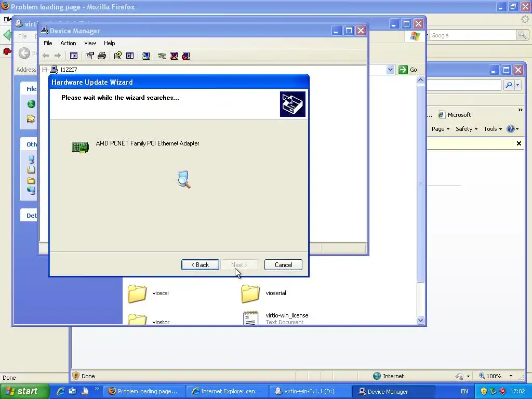Click the Go button in Explorer address bar
The height and width of the screenshot is (399, 532).
click(408, 70)
